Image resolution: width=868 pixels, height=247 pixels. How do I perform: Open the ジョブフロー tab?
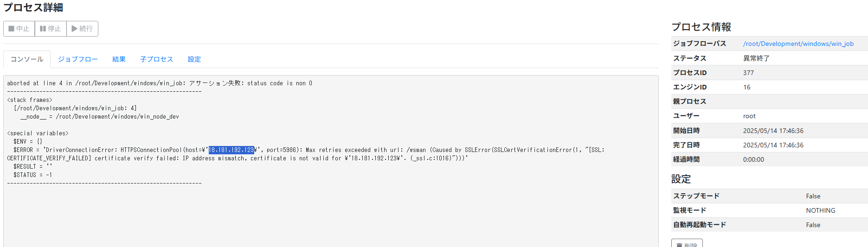click(78, 59)
